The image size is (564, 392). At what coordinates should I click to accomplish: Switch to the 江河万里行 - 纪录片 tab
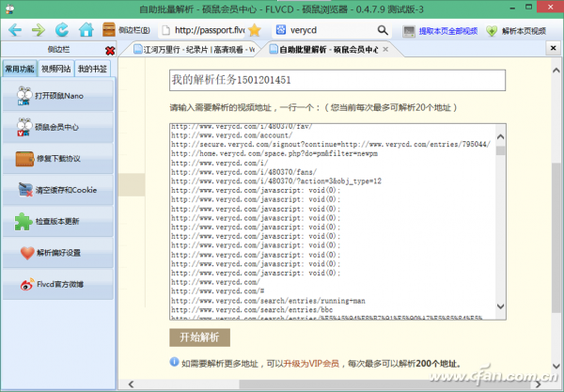(195, 50)
